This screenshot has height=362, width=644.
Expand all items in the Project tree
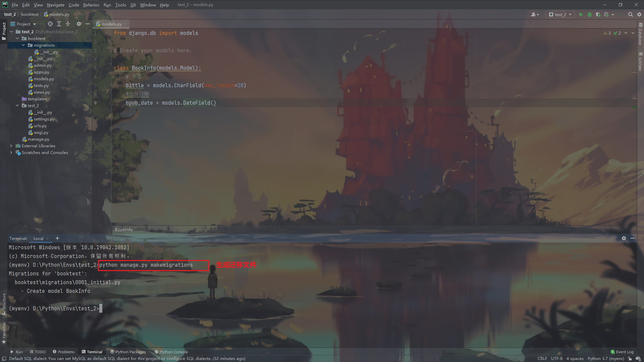click(x=59, y=24)
